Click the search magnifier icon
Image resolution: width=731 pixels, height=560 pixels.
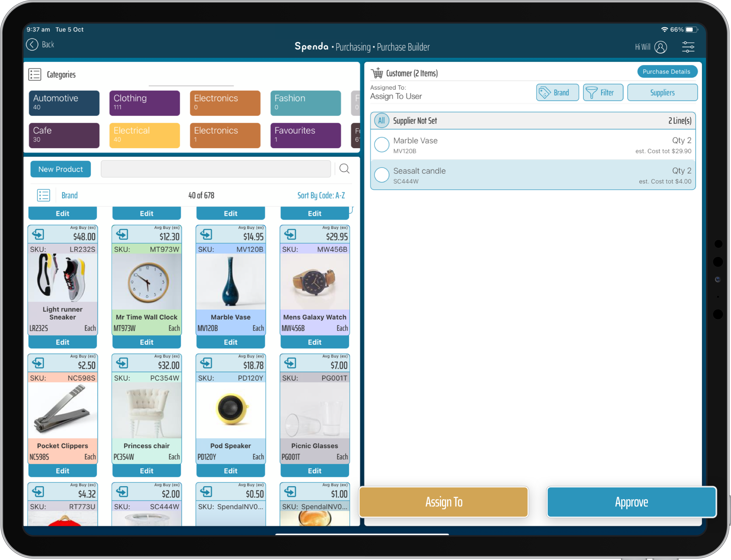[344, 169]
